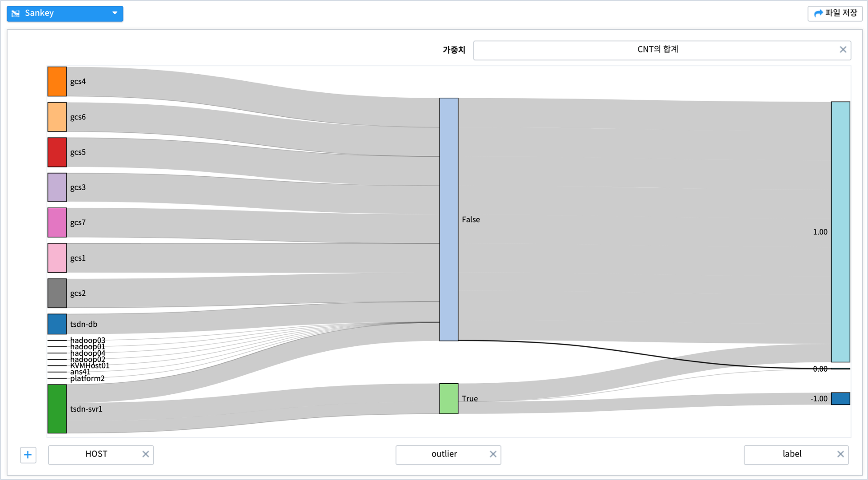Click the False outlier node bar
868x480 pixels.
[x=449, y=219]
